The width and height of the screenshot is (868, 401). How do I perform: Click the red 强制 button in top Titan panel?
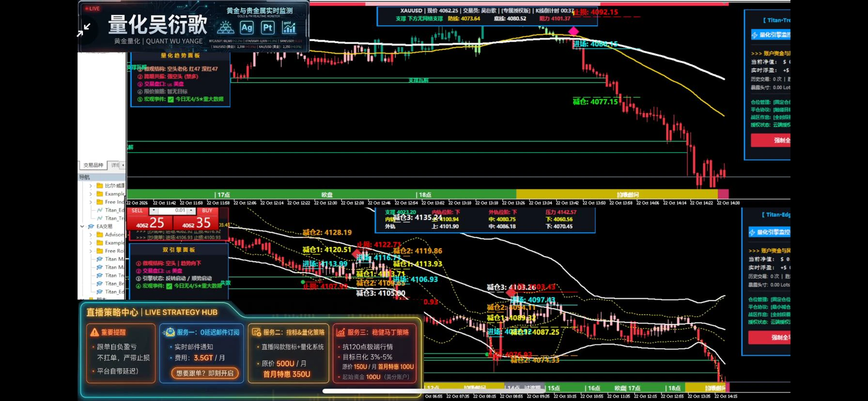tap(771, 140)
